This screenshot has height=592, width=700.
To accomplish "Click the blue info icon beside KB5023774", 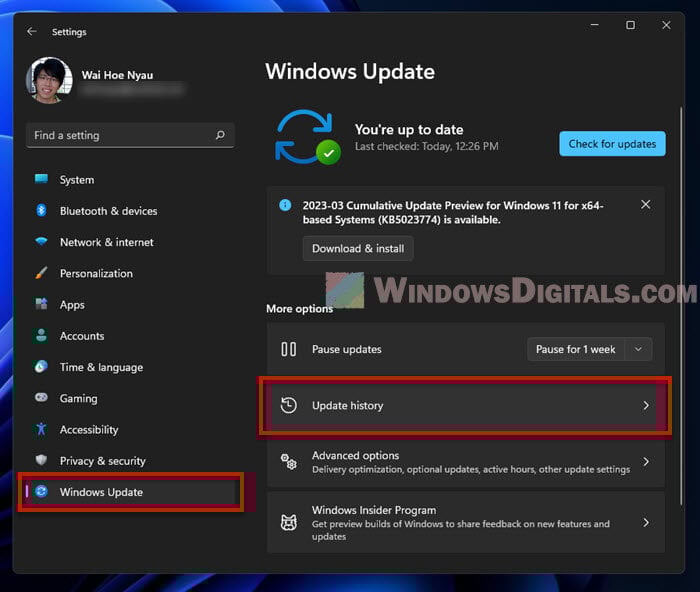I will click(285, 205).
